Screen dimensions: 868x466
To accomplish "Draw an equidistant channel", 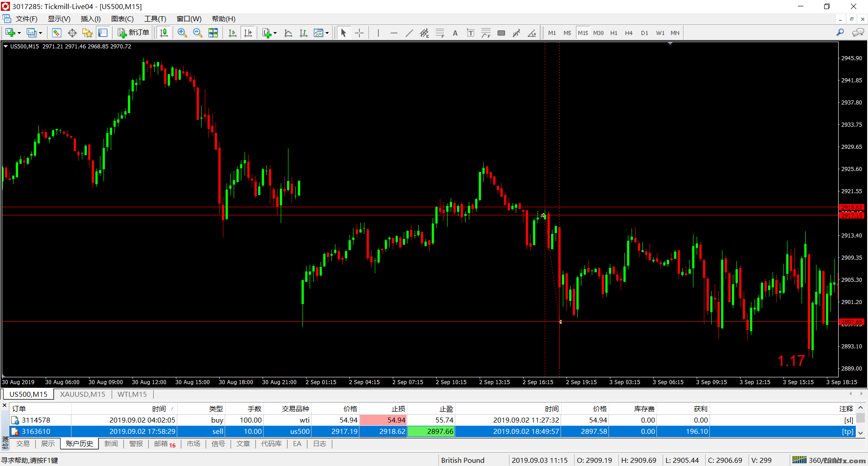I will pyautogui.click(x=424, y=33).
